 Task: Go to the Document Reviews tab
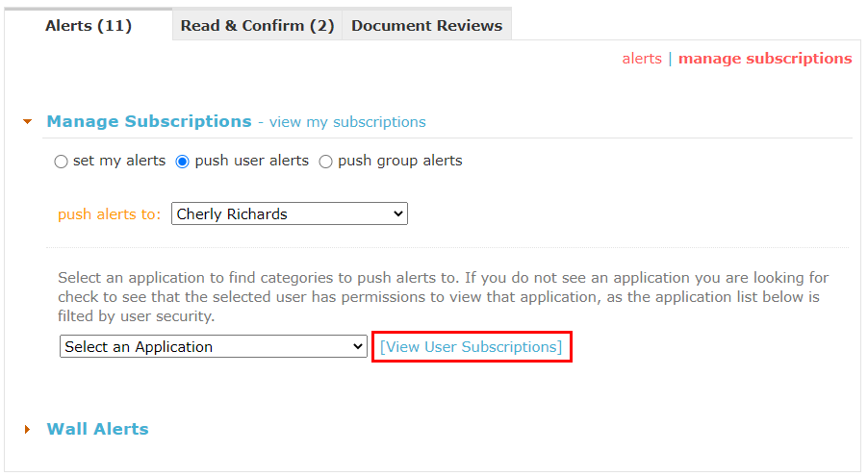point(427,25)
